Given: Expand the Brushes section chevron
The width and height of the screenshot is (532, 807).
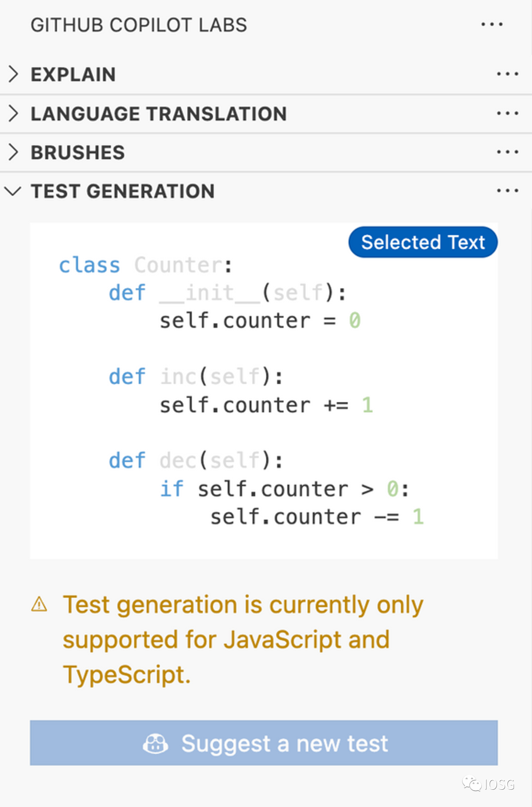Looking at the screenshot, I should 13,152.
